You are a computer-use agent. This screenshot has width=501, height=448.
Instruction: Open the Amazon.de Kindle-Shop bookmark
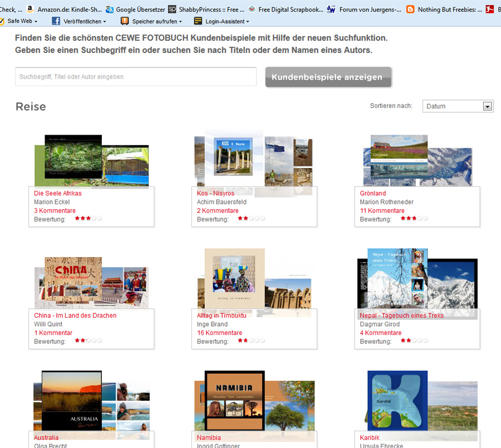(x=64, y=9)
